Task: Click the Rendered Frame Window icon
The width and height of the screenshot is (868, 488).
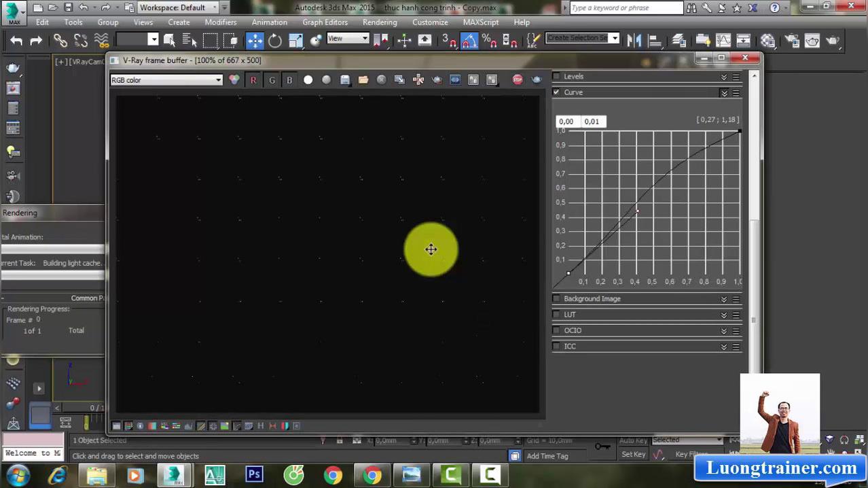Action: [812, 40]
